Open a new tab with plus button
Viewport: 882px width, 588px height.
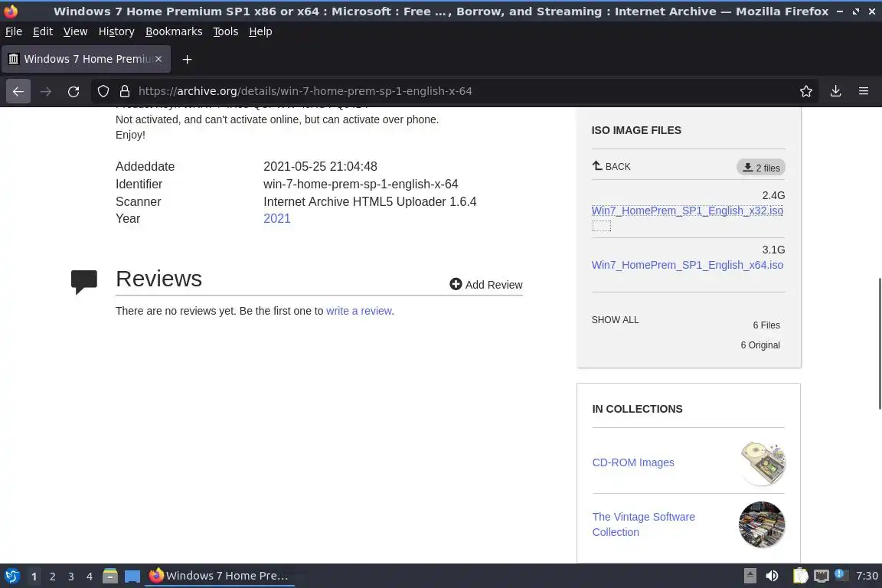[x=188, y=59]
